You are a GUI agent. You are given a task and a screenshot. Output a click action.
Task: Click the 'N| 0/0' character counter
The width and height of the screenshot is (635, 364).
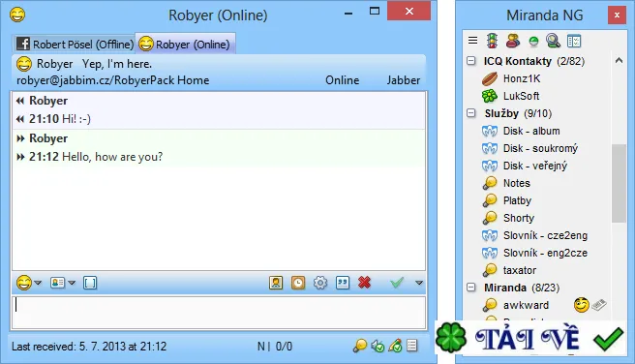[275, 347]
